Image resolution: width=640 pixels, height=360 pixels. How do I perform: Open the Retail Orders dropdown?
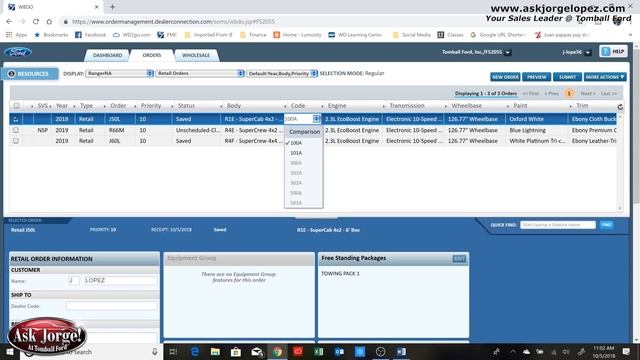pos(200,73)
